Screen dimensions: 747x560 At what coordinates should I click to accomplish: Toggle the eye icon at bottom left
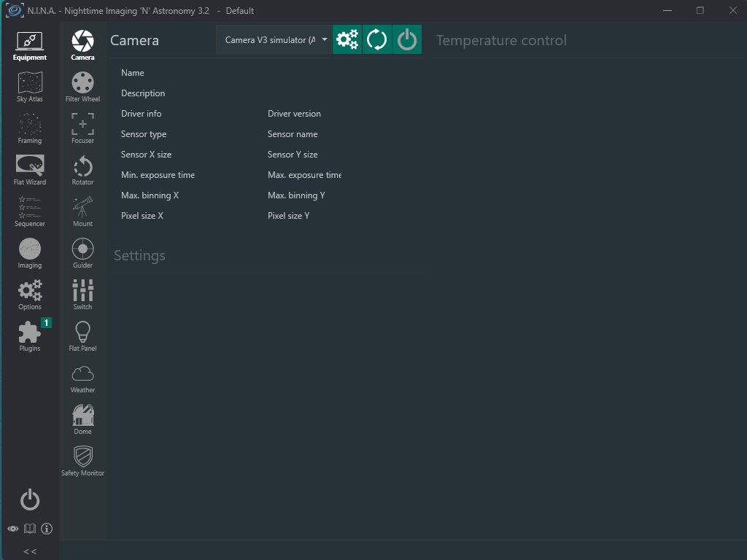tap(13, 529)
